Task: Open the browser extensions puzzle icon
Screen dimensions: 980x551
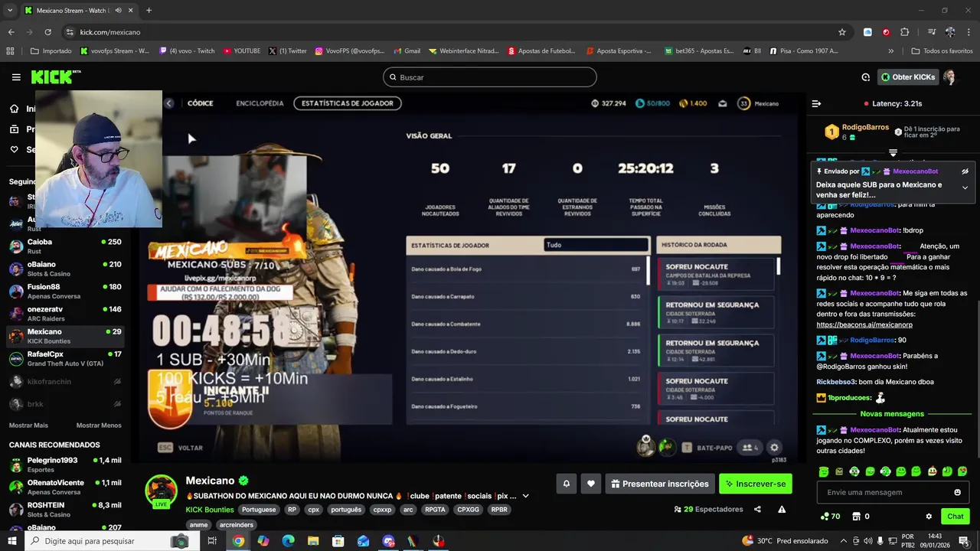Action: coord(905,32)
